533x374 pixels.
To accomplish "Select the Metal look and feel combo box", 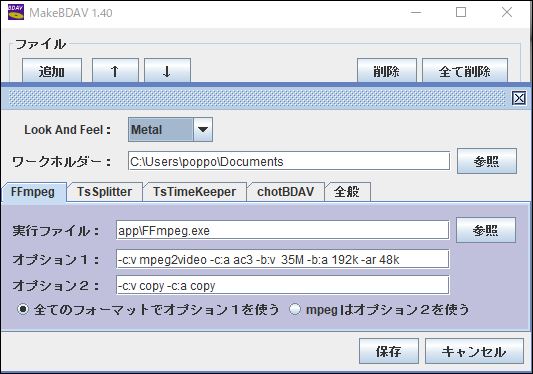I will pos(170,130).
